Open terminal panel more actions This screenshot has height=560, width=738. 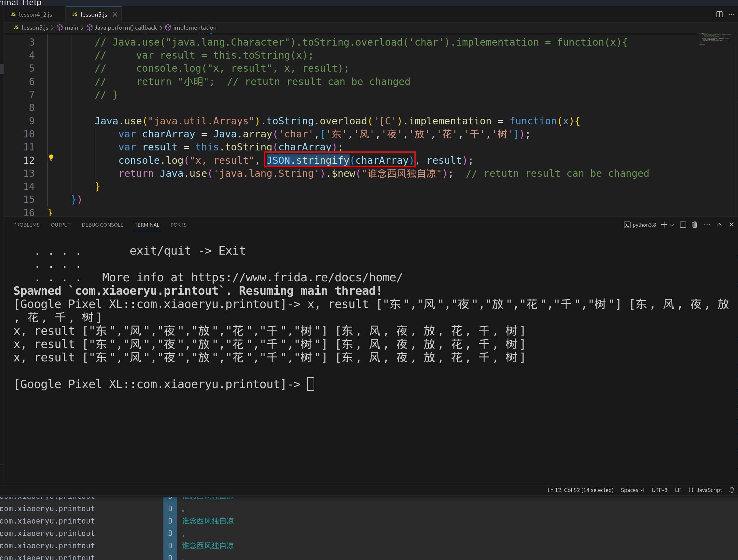pyautogui.click(x=707, y=225)
